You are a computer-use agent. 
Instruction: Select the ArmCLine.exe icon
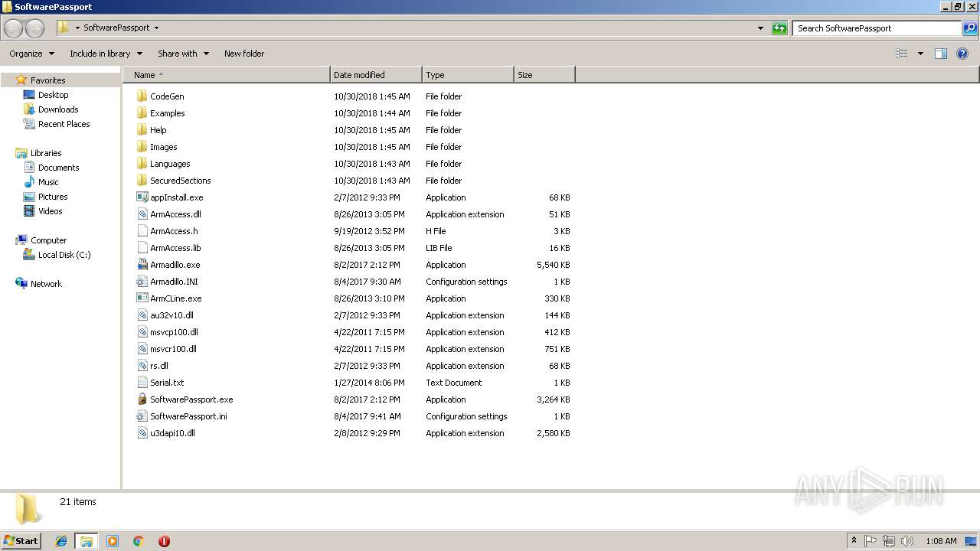(x=142, y=298)
